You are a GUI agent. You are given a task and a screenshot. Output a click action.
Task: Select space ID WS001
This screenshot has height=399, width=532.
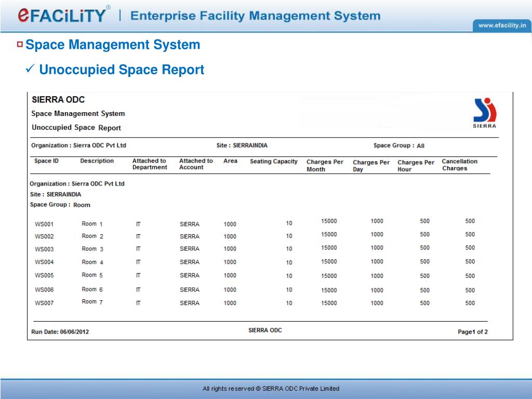pos(44,224)
